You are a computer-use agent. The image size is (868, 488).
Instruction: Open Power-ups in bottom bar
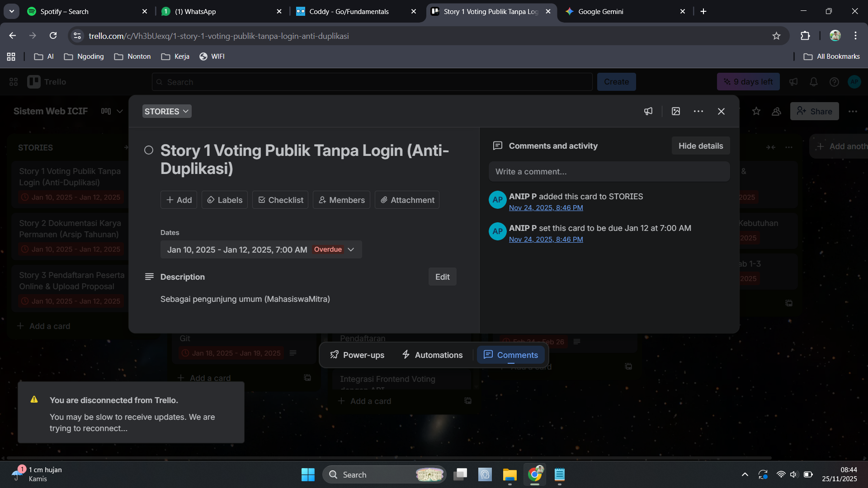coord(357,355)
